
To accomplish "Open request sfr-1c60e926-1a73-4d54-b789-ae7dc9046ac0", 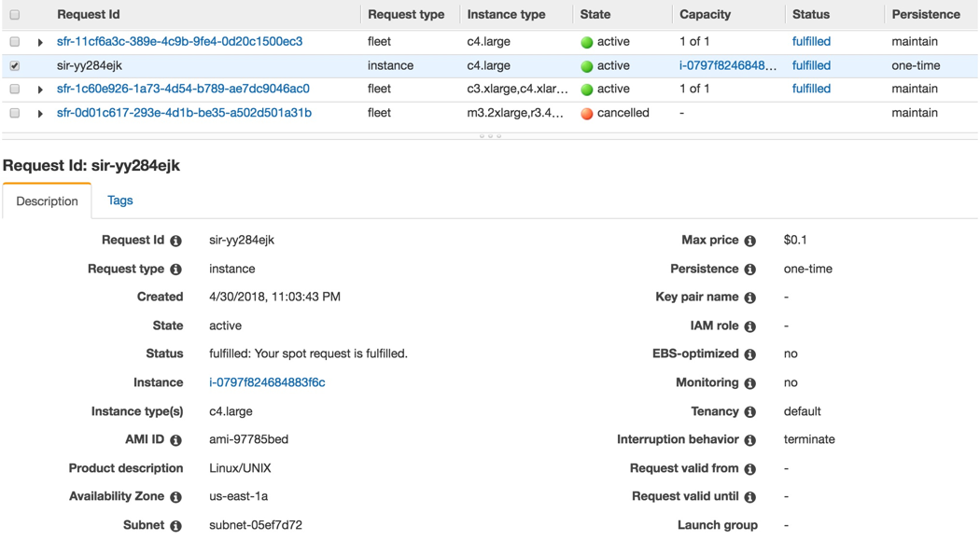I will click(x=183, y=89).
